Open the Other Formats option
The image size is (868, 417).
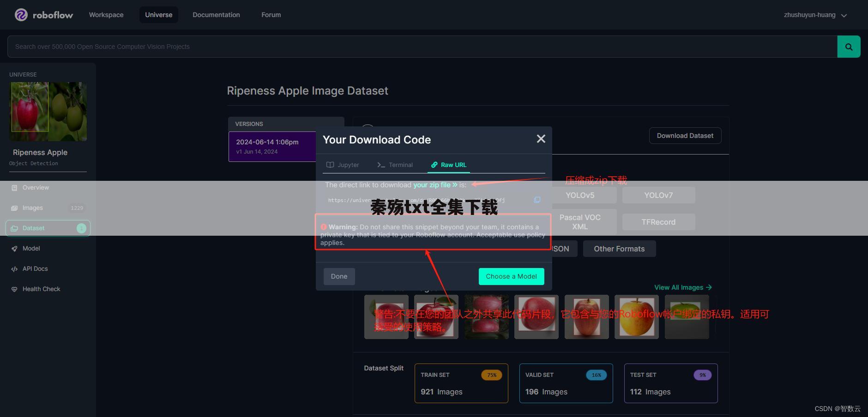[x=619, y=249]
